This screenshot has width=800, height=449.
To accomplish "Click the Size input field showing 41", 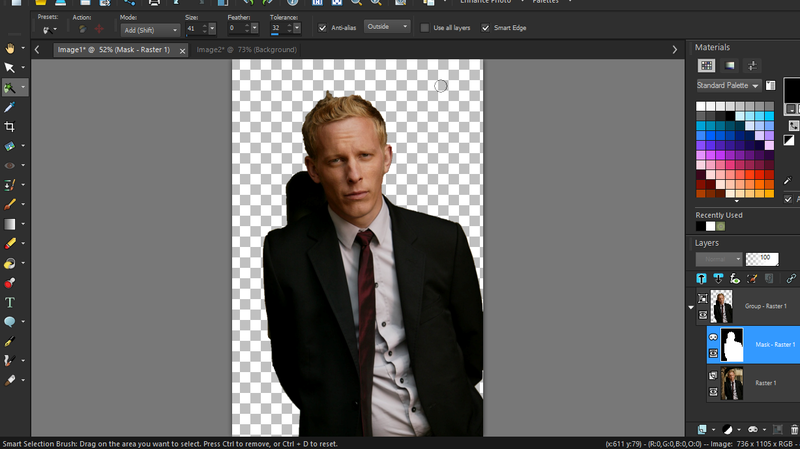I will click(196, 29).
